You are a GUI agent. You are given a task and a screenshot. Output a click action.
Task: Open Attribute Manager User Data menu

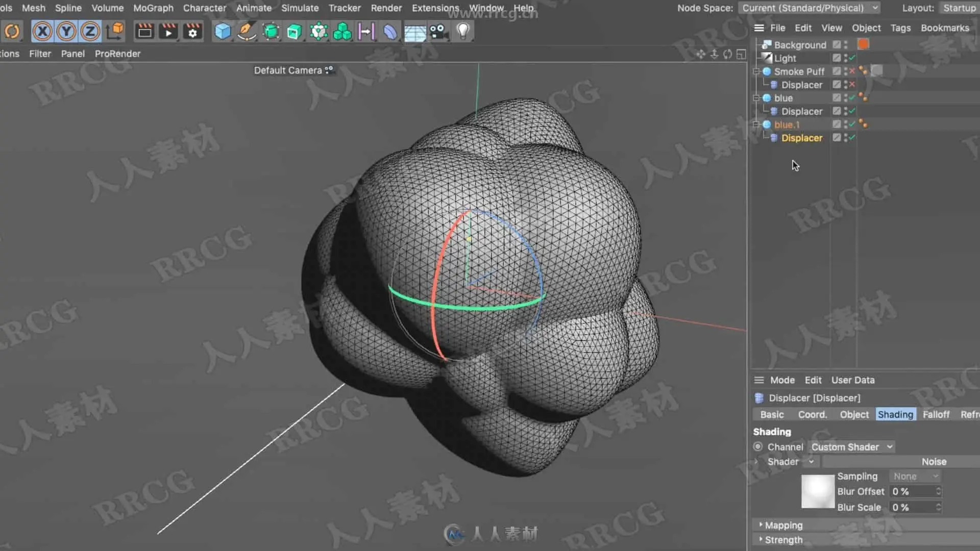852,380
